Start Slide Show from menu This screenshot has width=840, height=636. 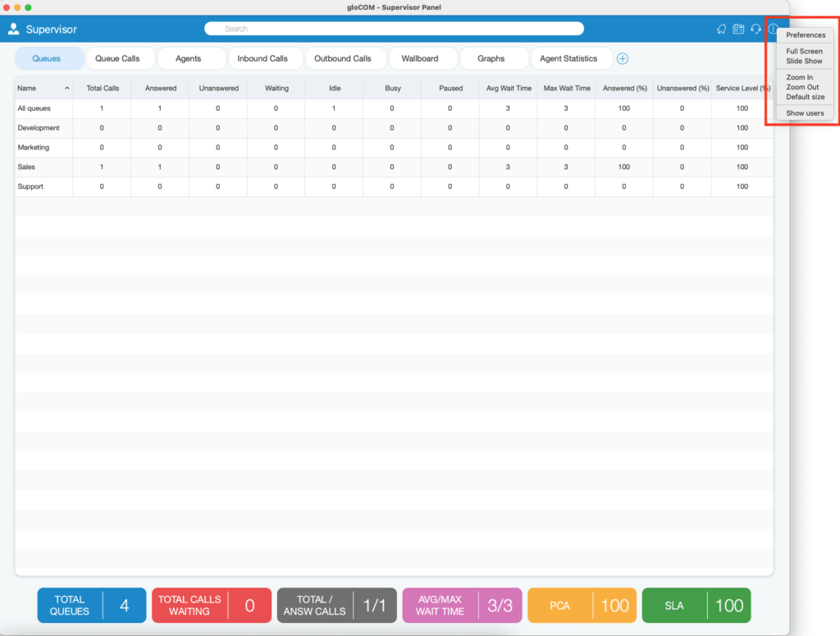click(x=804, y=61)
